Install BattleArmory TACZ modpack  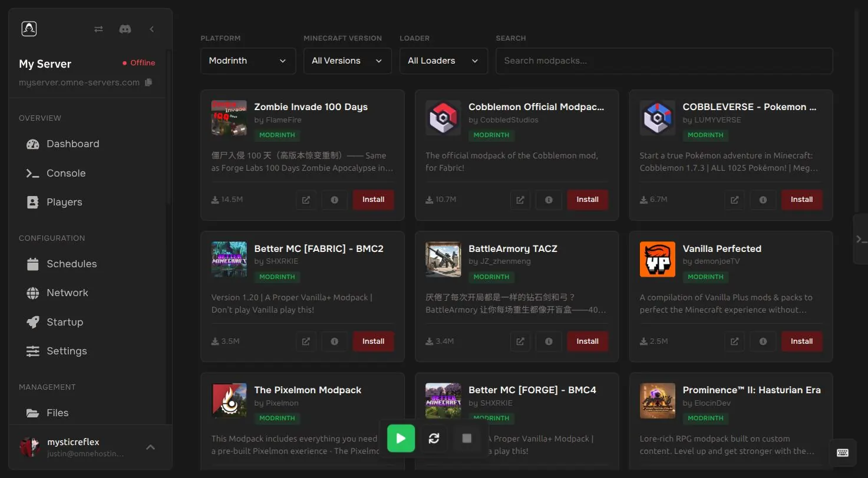tap(588, 341)
